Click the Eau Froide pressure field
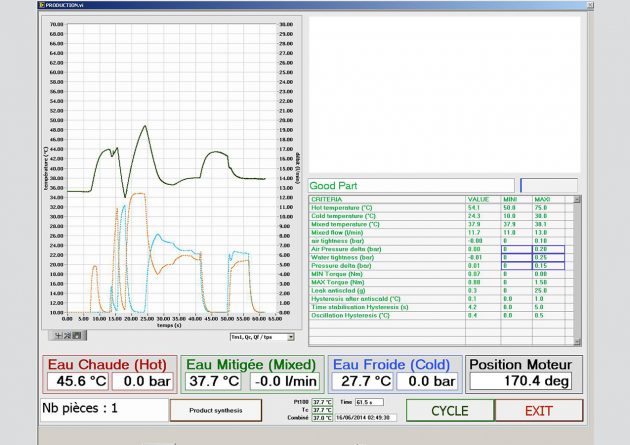Image resolution: width=630 pixels, height=445 pixels. [432, 381]
